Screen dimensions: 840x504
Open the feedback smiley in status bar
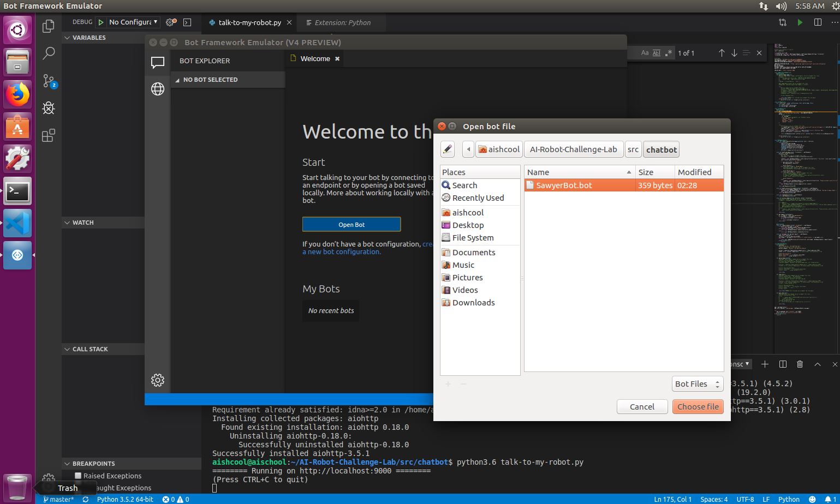coord(812,499)
